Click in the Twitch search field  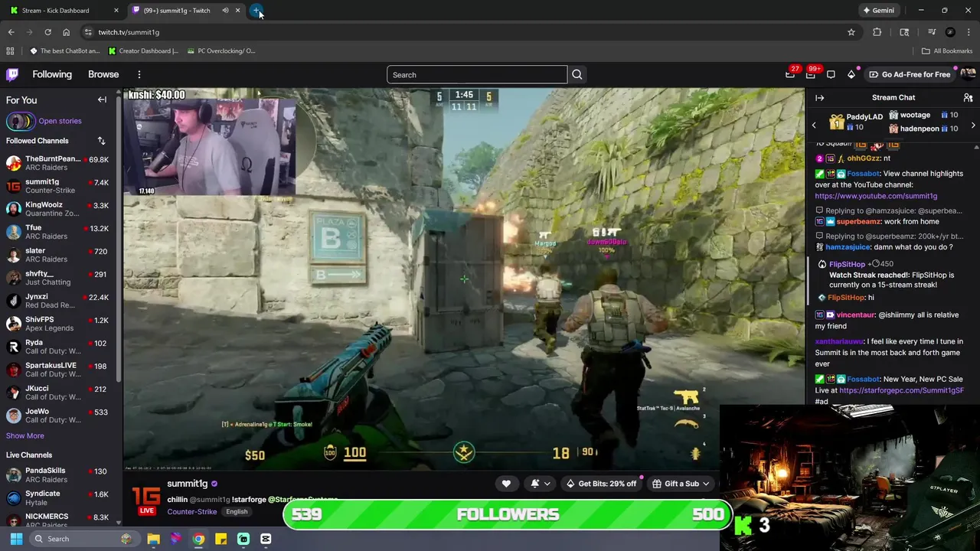(x=476, y=74)
